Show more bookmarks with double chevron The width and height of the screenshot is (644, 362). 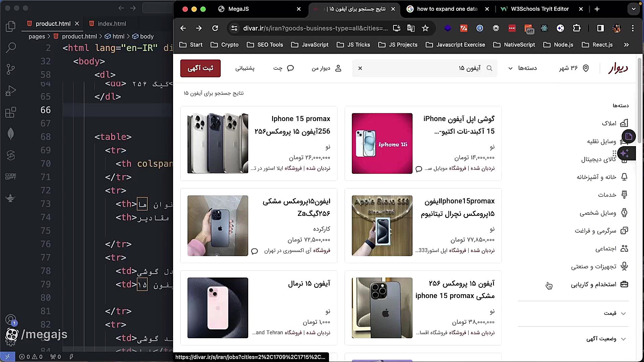(626, 45)
